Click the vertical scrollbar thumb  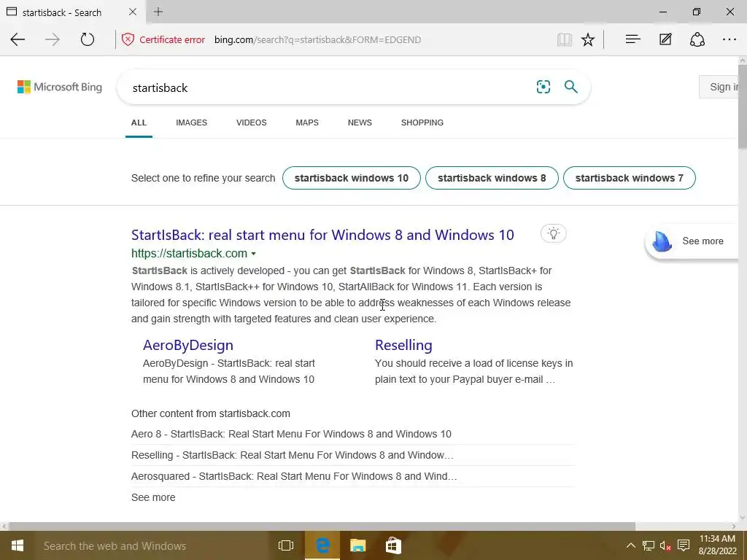pos(742,107)
